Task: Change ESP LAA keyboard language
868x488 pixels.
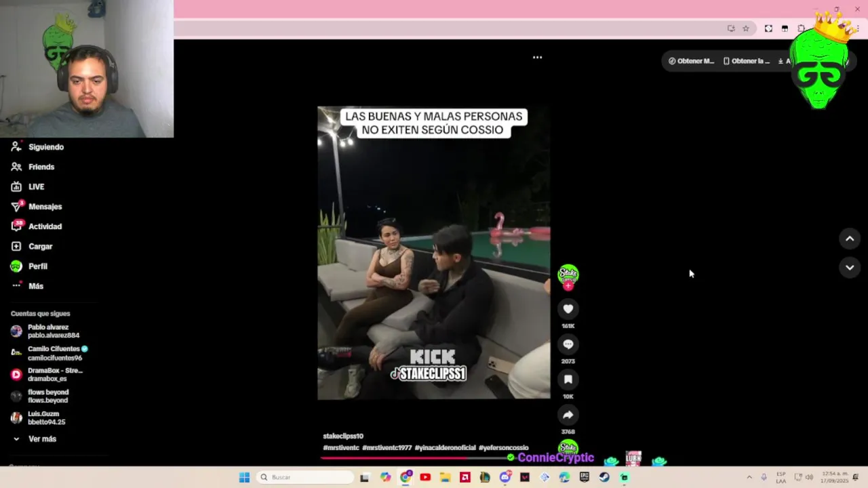Action: coord(781,477)
